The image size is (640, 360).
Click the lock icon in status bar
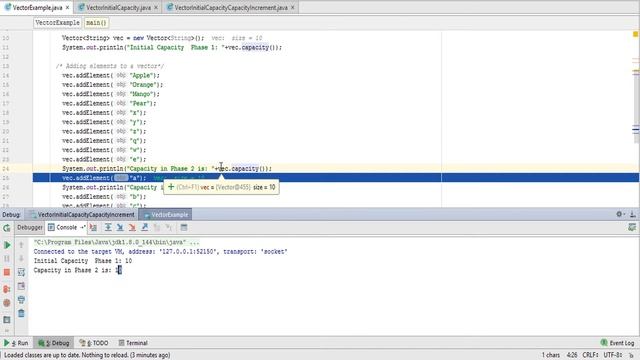click(x=632, y=356)
